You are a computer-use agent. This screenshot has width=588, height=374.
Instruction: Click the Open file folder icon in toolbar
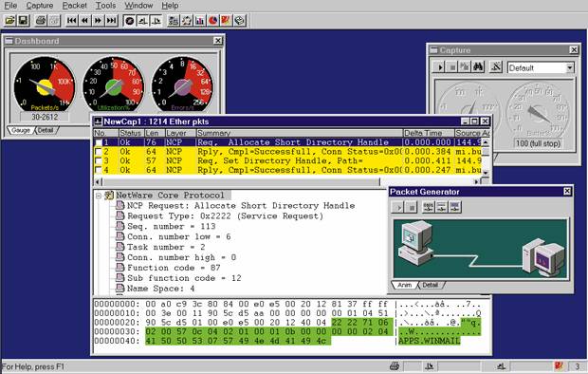(9, 20)
